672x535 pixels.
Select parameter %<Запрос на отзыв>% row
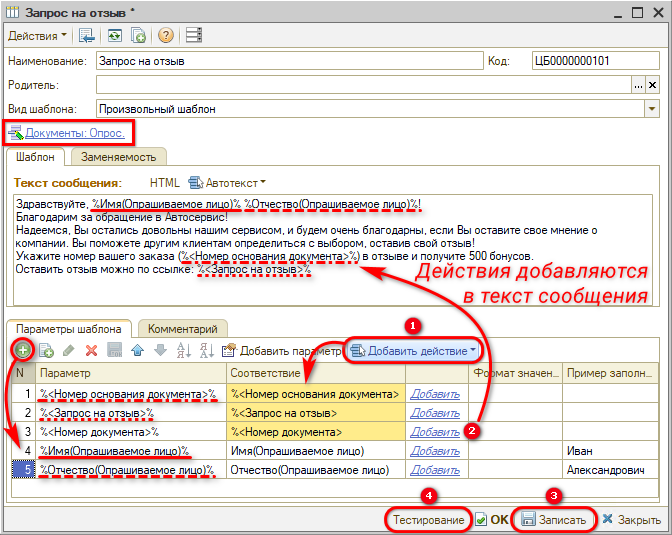[x=131, y=413]
